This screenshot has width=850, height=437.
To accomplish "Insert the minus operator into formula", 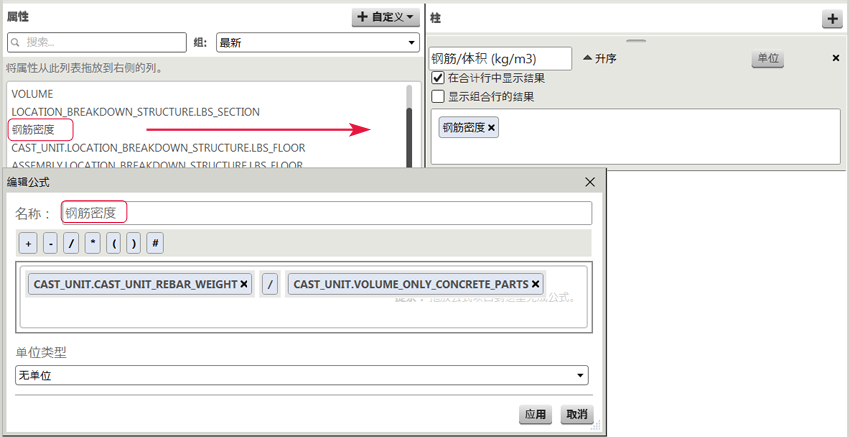I will click(x=50, y=244).
